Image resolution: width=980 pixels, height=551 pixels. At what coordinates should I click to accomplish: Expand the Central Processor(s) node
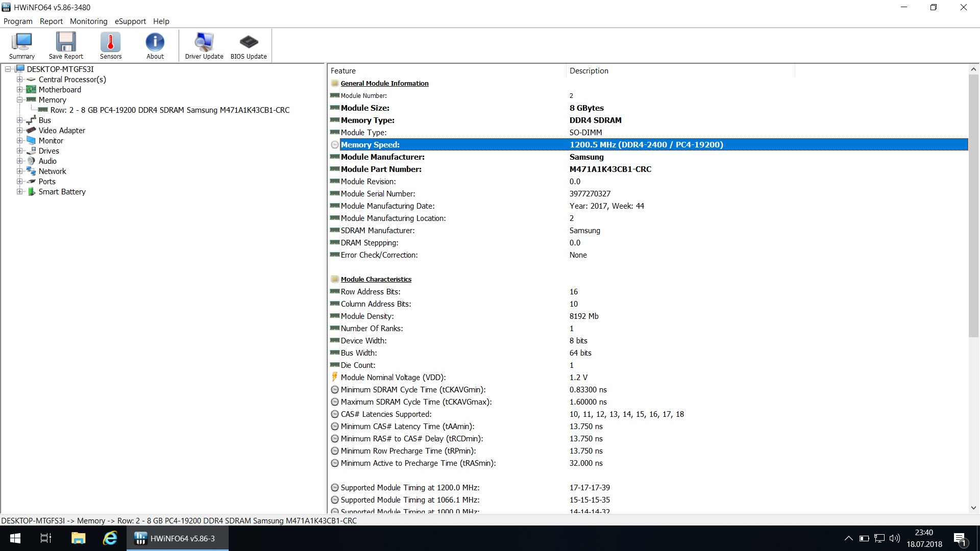click(19, 80)
